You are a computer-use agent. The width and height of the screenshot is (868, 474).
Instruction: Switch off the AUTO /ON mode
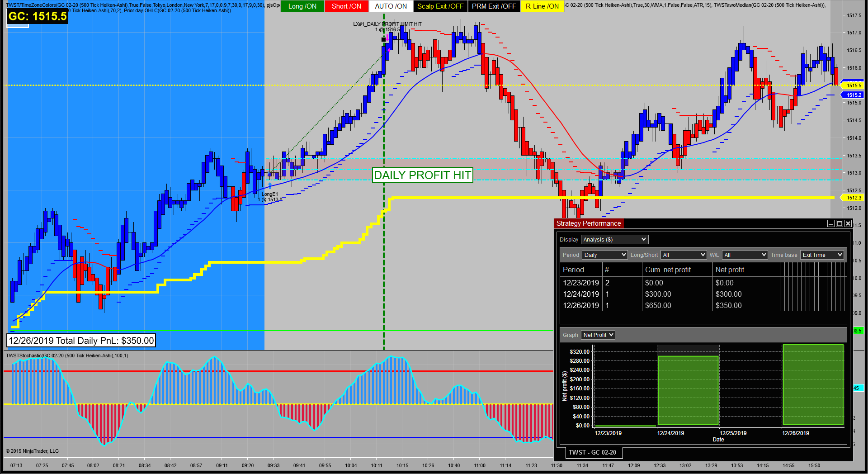(x=391, y=6)
